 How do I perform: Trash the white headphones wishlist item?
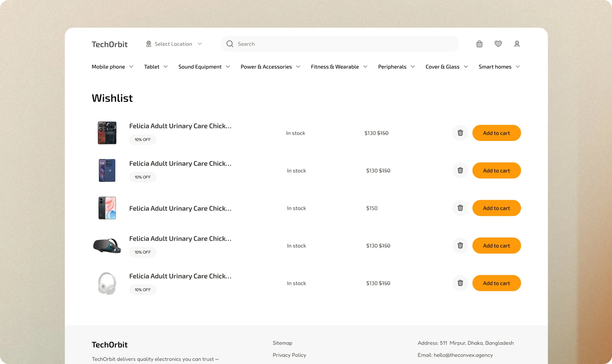pos(460,283)
